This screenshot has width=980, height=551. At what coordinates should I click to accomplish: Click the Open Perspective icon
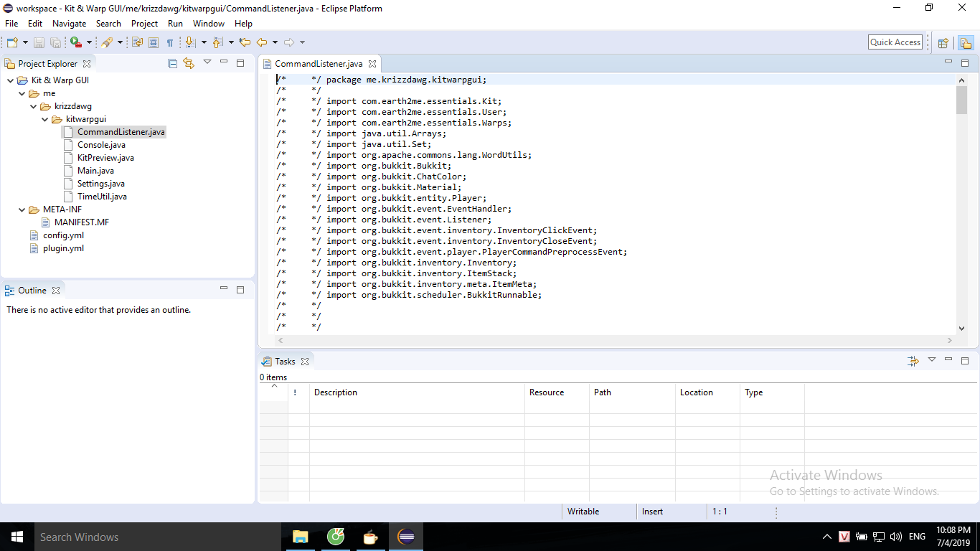tap(943, 43)
